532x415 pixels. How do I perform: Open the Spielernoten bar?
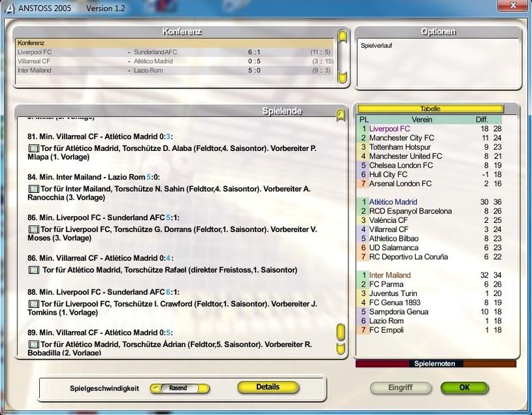pyautogui.click(x=436, y=364)
